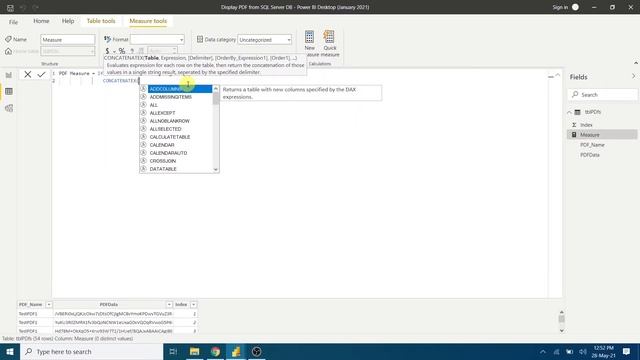
Task: Create a New measure
Action: (310, 43)
